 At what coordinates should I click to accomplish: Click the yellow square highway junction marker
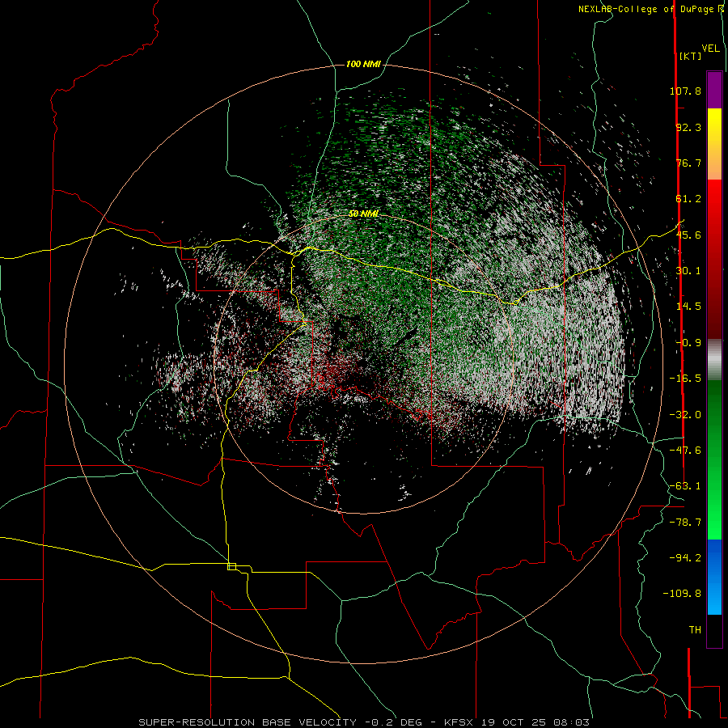pos(231,566)
